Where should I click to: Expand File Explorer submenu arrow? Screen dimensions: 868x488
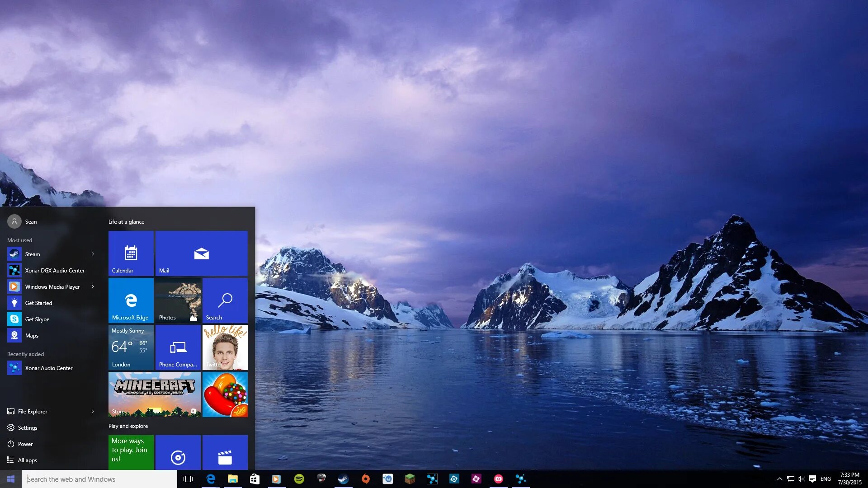tap(93, 411)
